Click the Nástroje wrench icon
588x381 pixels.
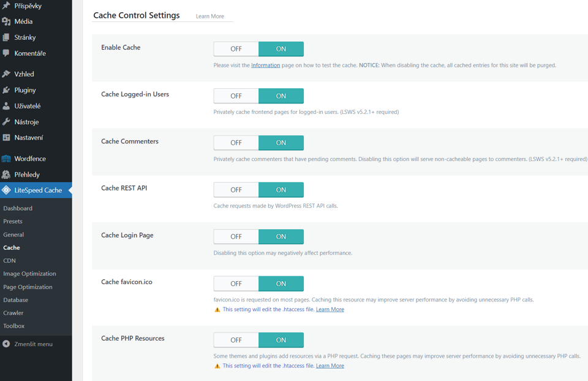point(6,122)
